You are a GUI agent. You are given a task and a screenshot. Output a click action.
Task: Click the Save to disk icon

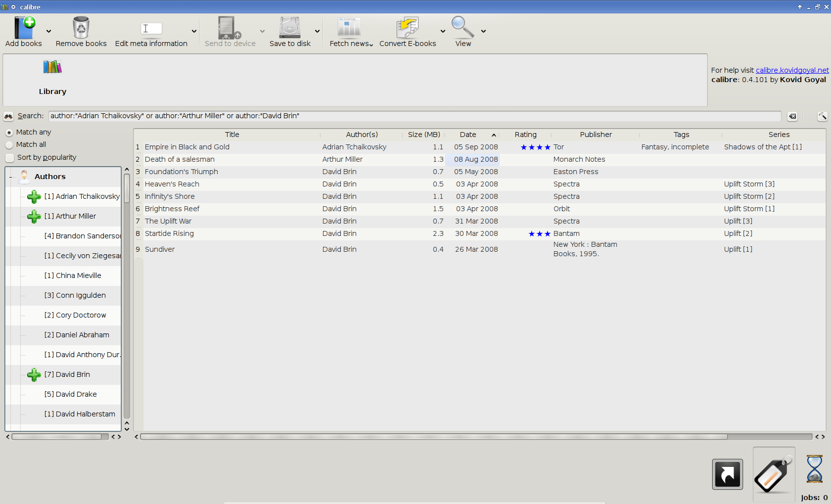tap(289, 28)
